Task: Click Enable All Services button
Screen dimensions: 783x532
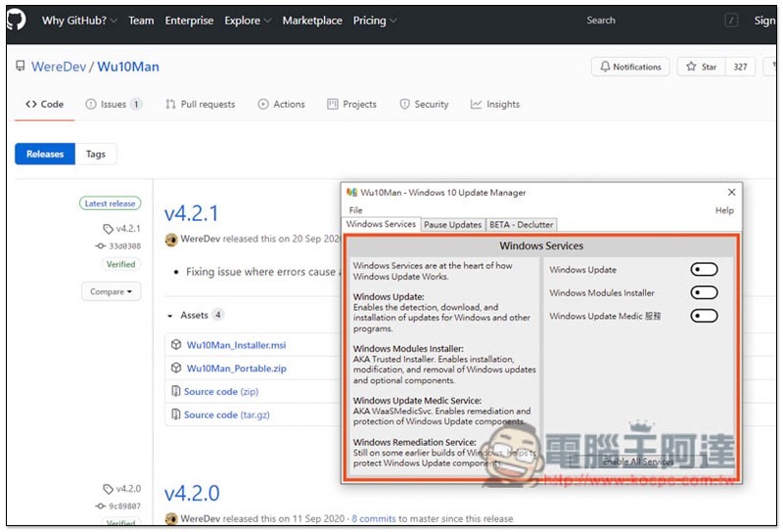Action: coord(638,462)
